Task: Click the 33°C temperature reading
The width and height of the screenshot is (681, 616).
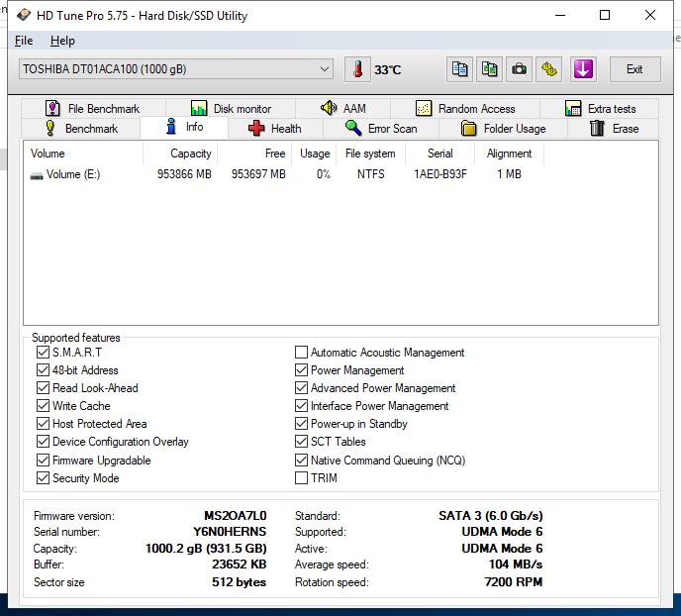Action: [x=388, y=70]
